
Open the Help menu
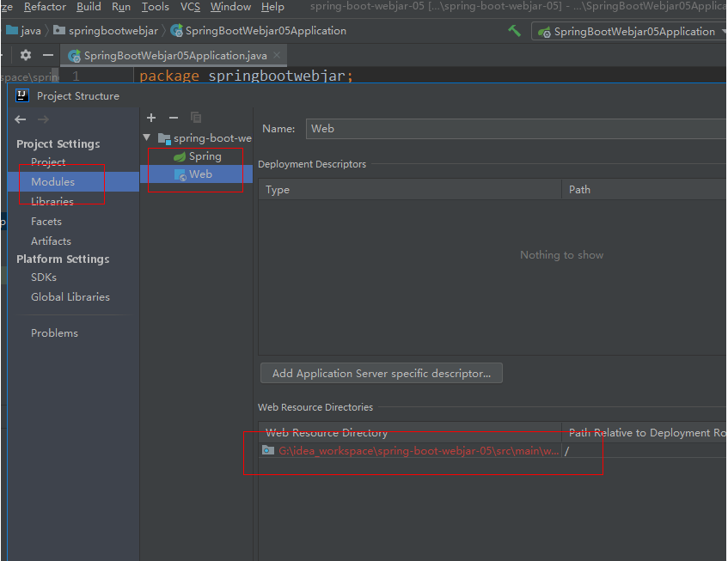coord(272,7)
